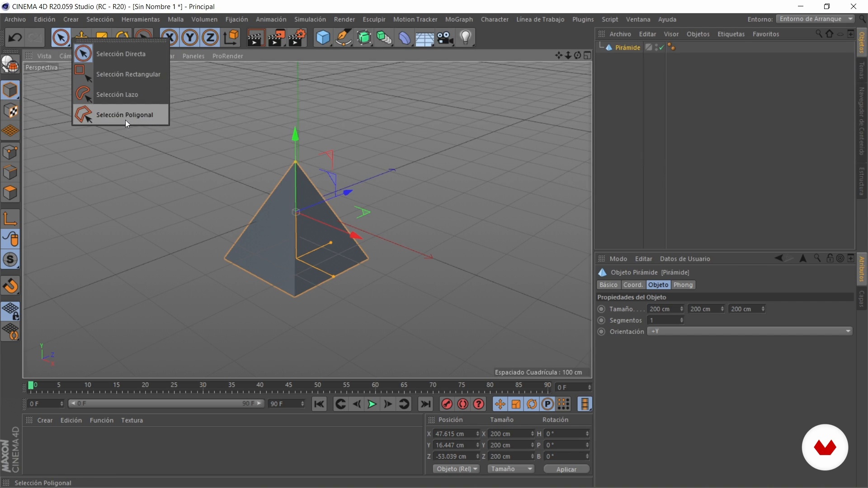The image size is (868, 488).
Task: Open Objeto (Rel) dropdown
Action: point(457,469)
